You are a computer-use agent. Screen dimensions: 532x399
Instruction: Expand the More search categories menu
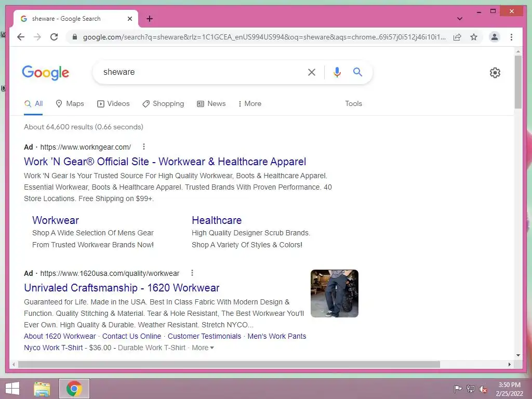pos(250,104)
